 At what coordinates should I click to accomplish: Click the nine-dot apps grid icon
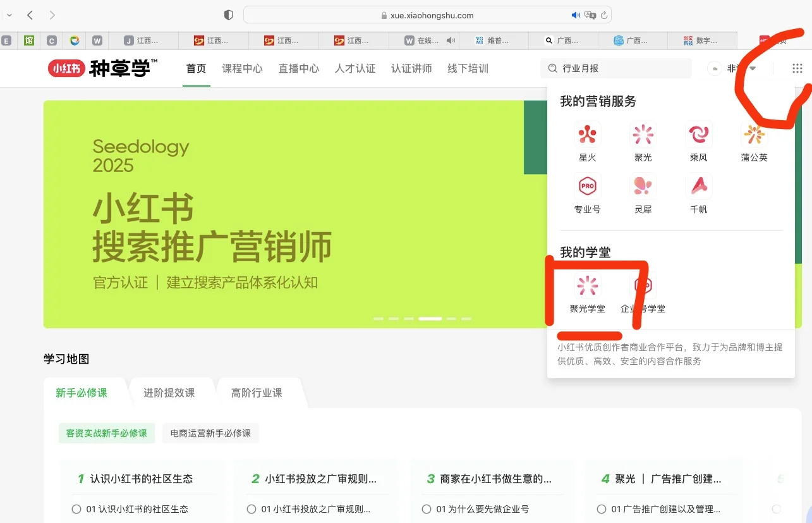pos(797,68)
